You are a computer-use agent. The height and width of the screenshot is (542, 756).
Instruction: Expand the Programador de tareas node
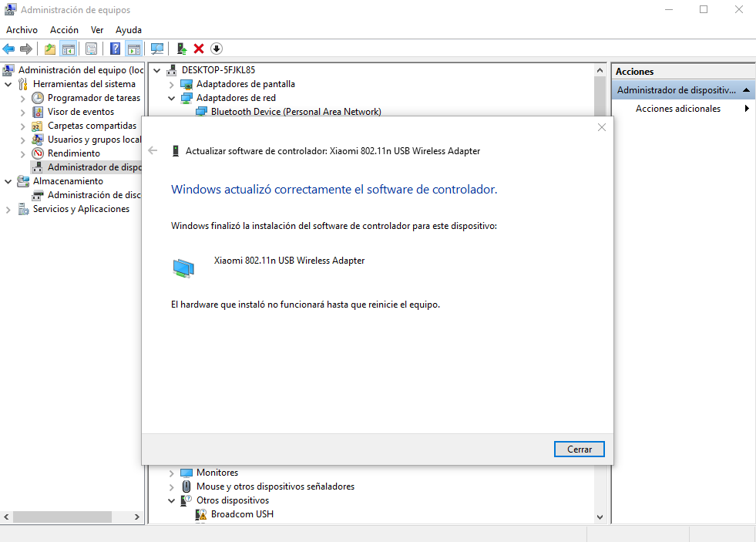[22, 99]
